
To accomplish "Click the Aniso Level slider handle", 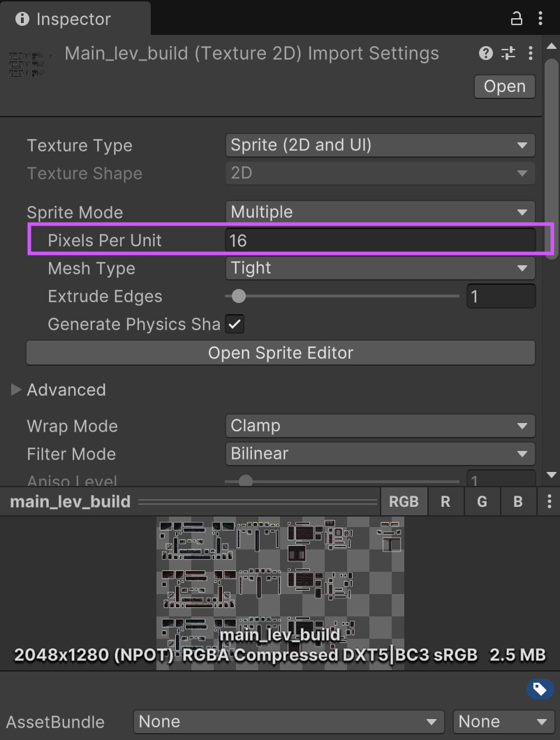I will 246,481.
